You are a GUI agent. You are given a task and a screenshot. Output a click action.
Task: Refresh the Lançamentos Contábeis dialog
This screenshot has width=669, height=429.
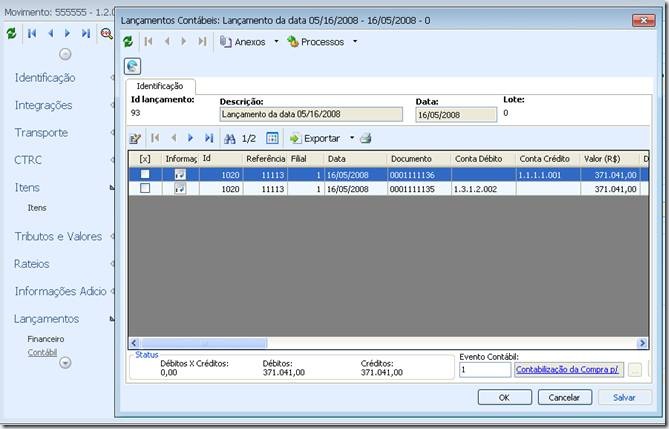pyautogui.click(x=128, y=41)
